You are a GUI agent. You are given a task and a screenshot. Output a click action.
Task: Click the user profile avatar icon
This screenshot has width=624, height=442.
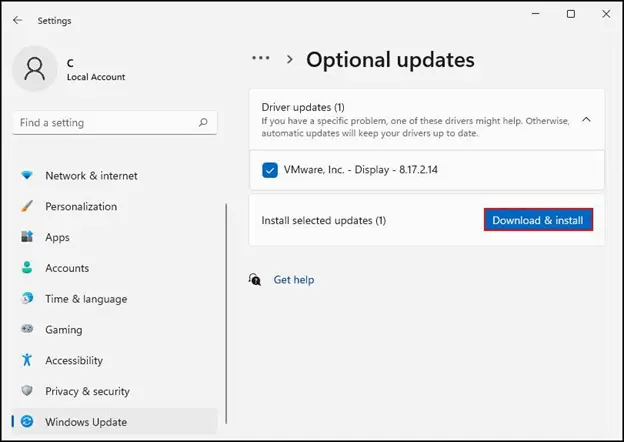(35, 68)
